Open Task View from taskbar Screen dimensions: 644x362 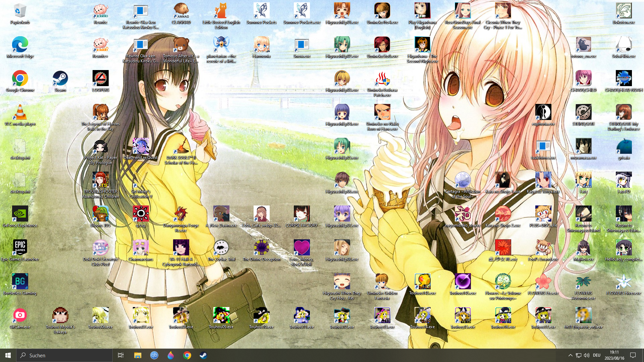point(121,355)
